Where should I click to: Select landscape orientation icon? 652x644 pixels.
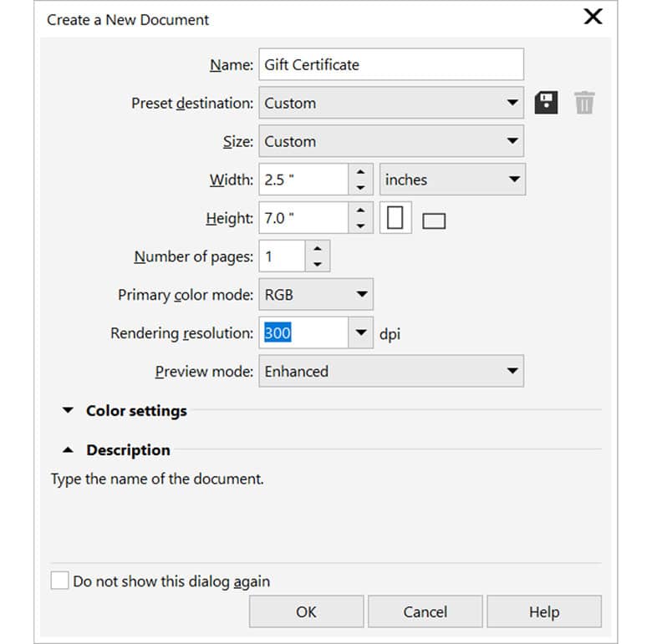[x=434, y=221]
